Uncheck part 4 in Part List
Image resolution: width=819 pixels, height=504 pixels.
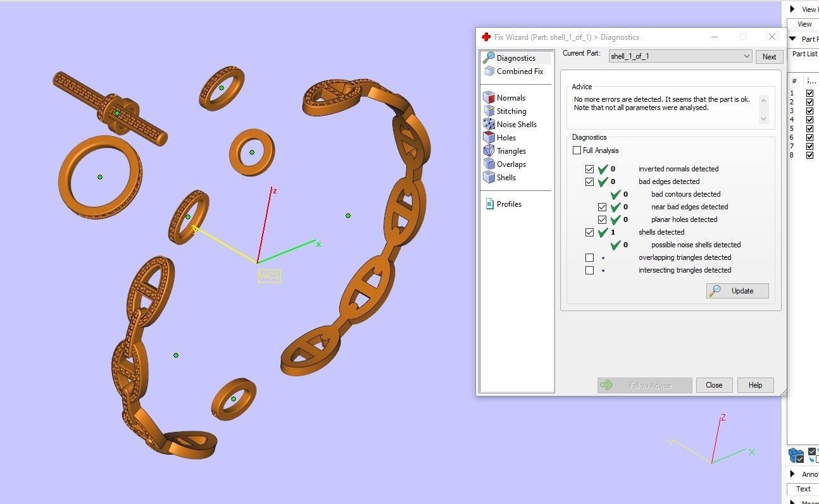pyautogui.click(x=810, y=120)
